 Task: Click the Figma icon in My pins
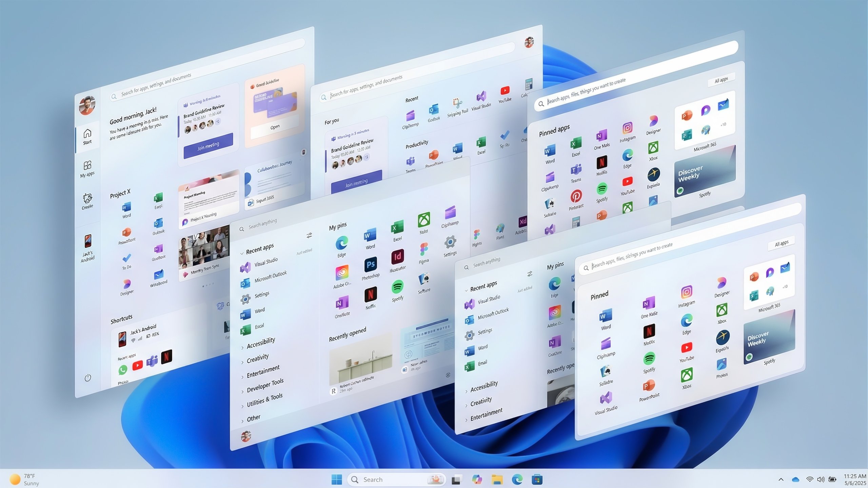(423, 250)
